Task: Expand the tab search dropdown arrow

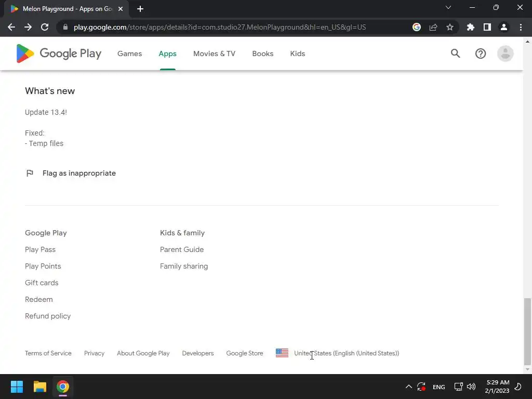Action: click(448, 7)
